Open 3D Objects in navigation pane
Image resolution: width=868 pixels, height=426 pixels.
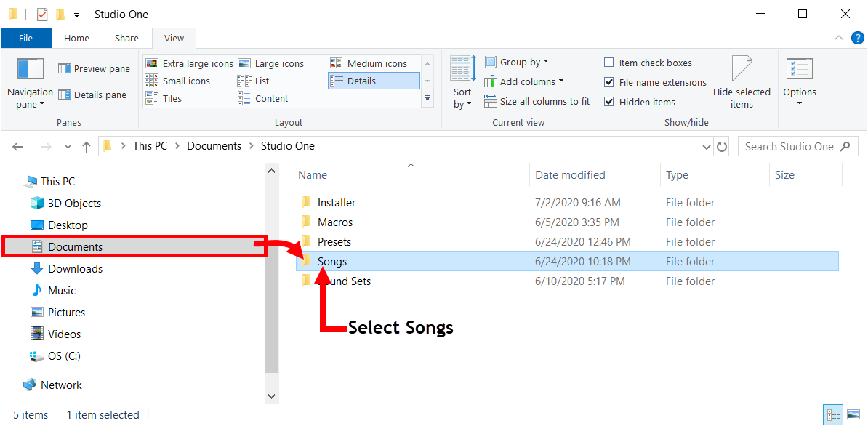tap(74, 203)
